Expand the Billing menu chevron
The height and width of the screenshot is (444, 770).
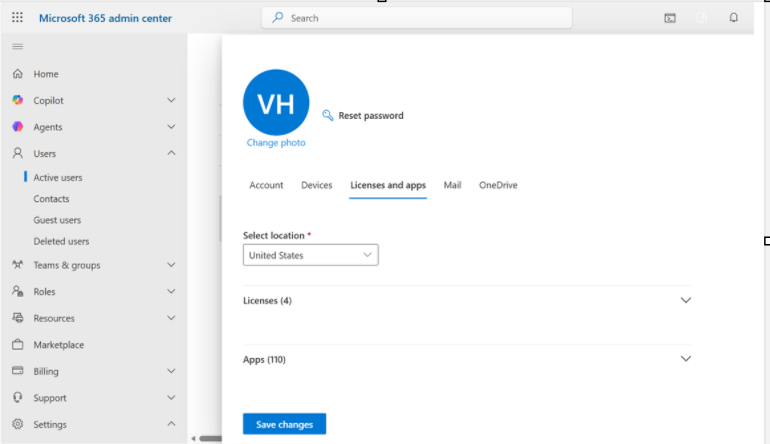click(x=171, y=371)
